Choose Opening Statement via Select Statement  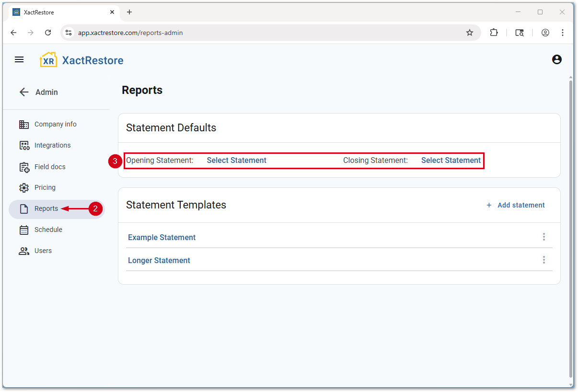236,161
